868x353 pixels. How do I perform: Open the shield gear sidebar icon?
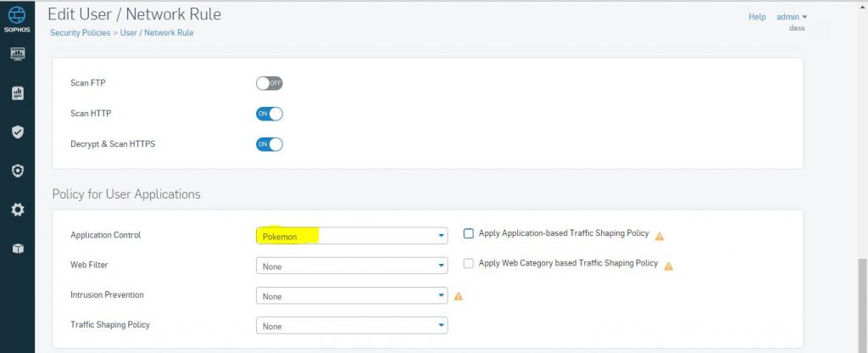point(18,171)
